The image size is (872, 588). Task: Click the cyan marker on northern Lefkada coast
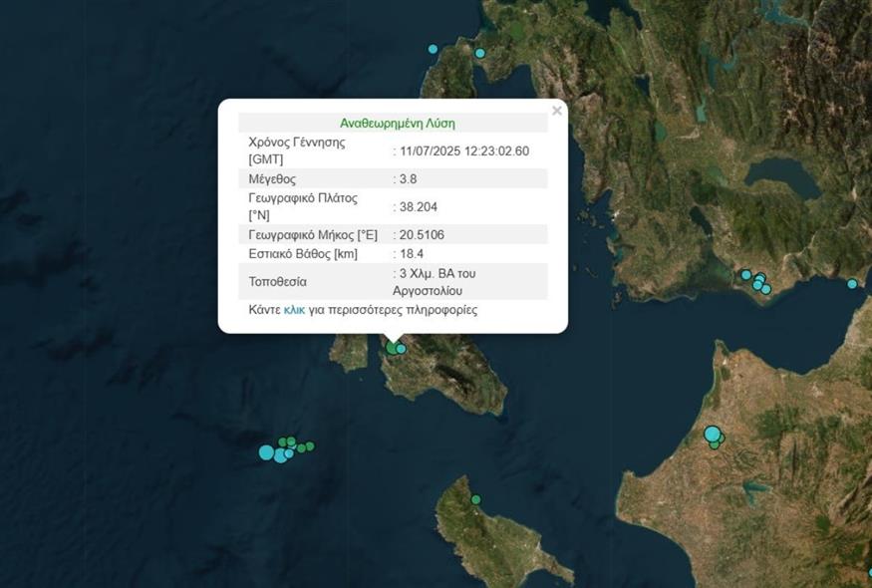479,53
